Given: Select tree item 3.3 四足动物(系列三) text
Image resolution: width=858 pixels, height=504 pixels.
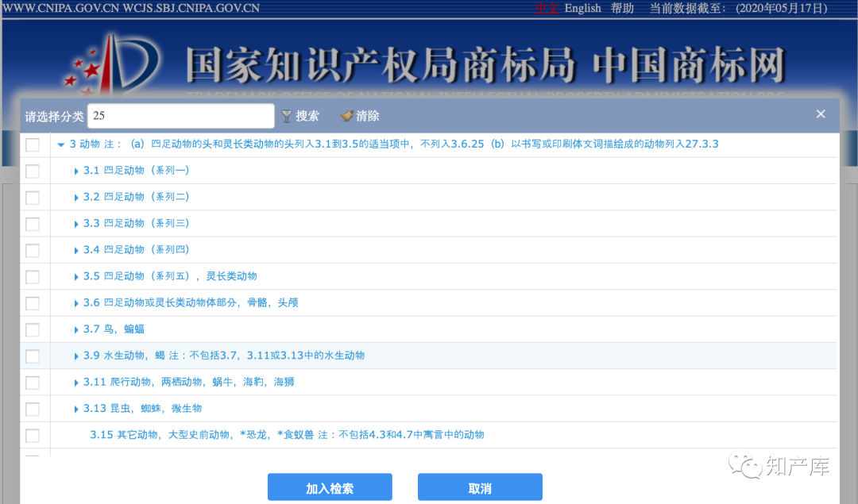Looking at the screenshot, I should [x=137, y=223].
